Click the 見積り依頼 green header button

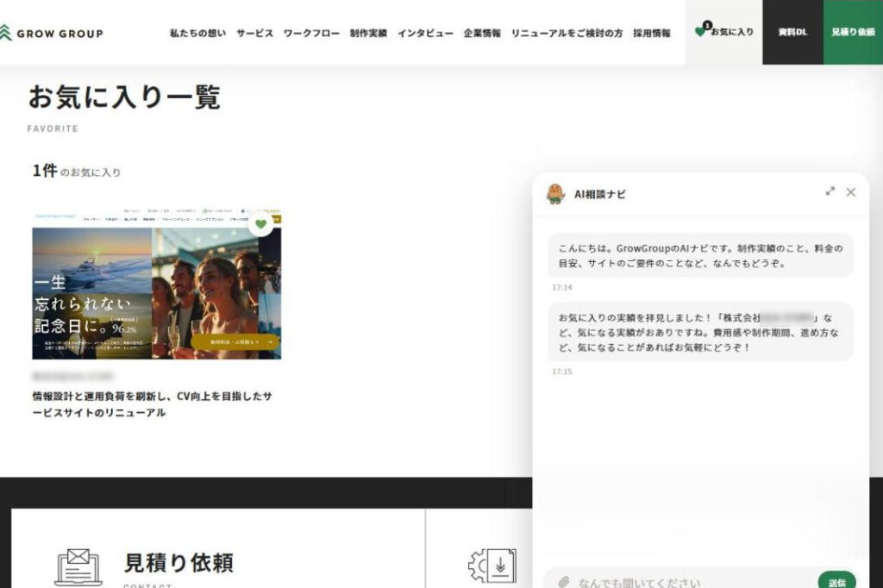[853, 32]
